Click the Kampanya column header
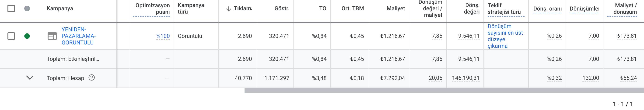 [60, 8]
